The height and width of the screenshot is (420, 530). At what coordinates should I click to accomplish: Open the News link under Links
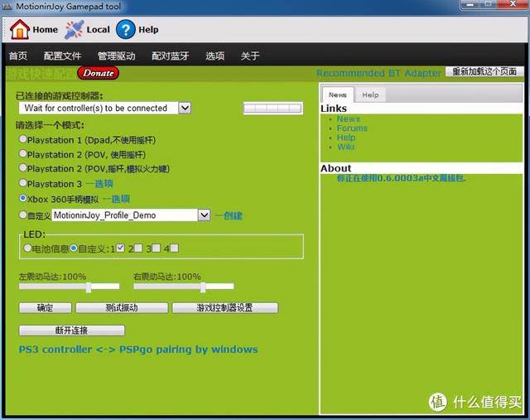click(x=349, y=118)
